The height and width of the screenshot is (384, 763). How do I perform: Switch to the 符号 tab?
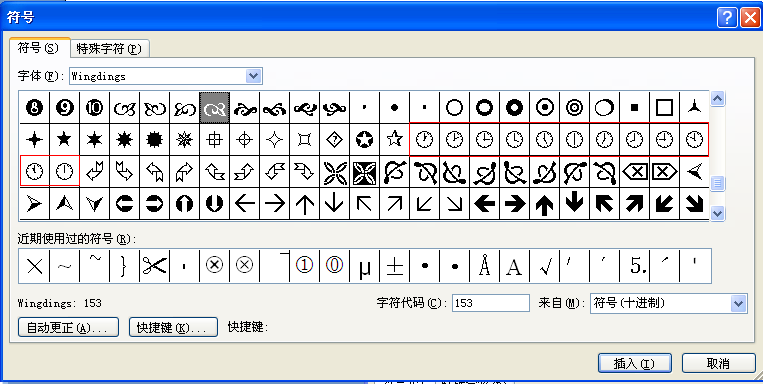click(x=39, y=48)
